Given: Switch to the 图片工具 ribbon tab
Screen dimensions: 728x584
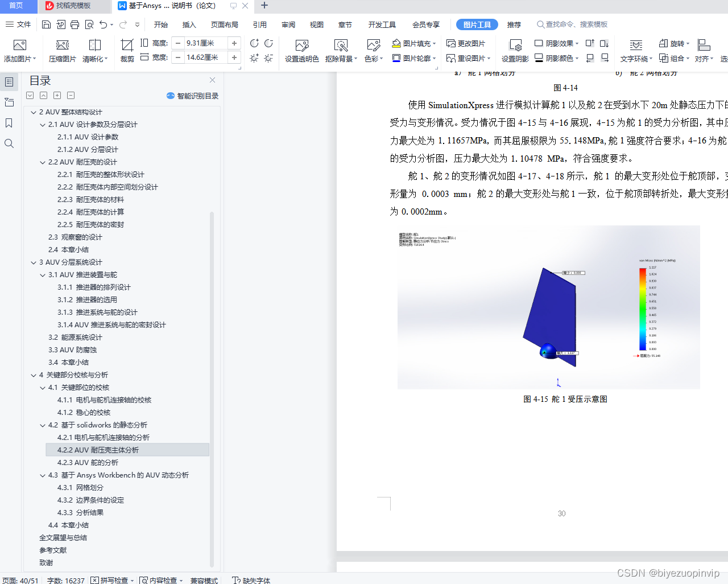Looking at the screenshot, I should point(477,24).
